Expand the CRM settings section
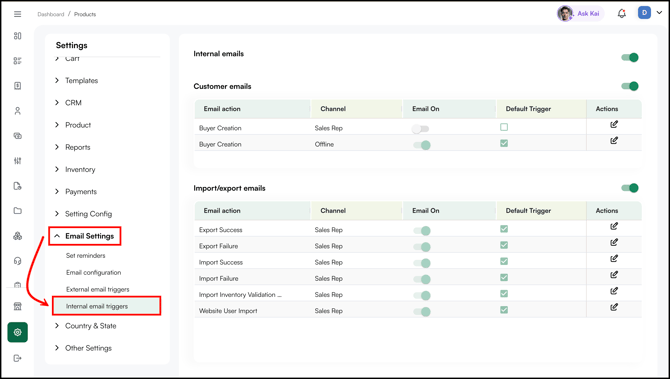 pos(68,103)
